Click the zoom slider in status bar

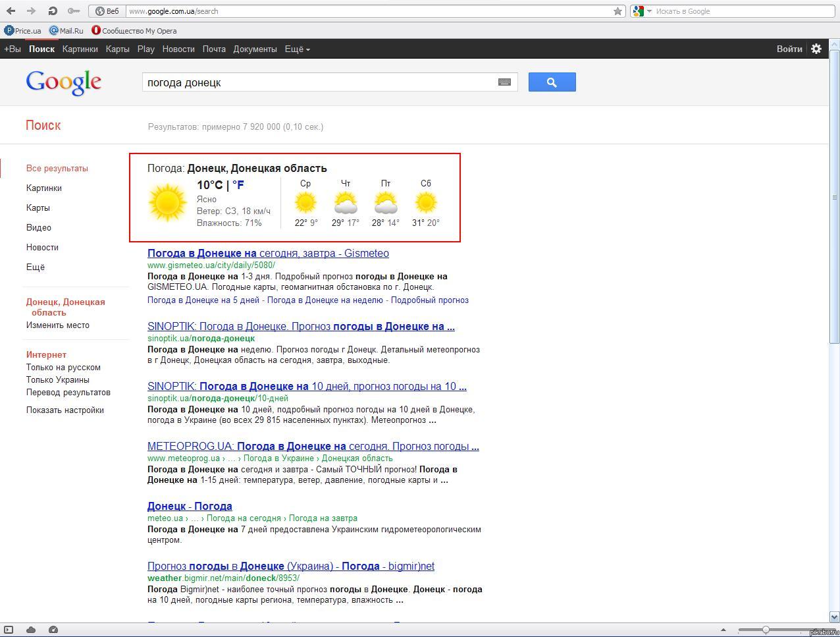pos(766,630)
